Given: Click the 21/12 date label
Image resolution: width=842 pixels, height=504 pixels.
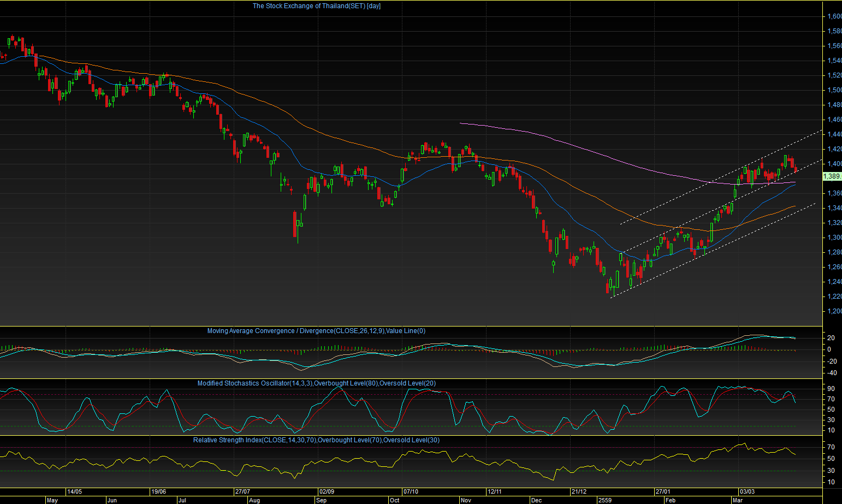Looking at the screenshot, I should tap(579, 491).
